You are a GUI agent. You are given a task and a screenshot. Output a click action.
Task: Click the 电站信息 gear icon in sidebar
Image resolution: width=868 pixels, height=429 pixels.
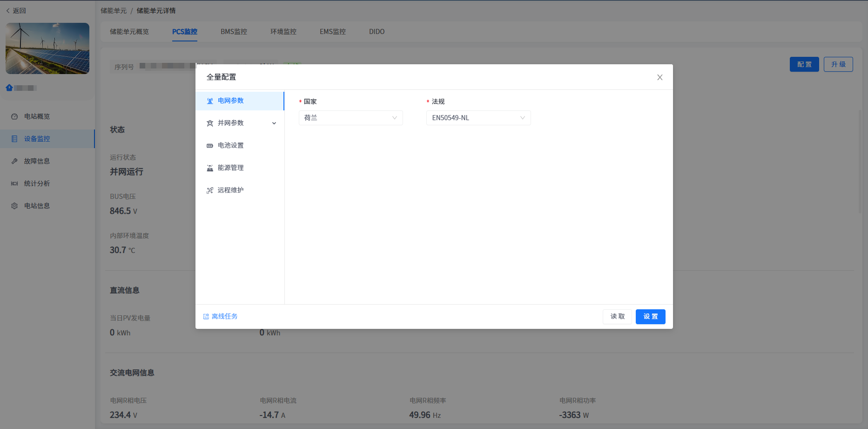click(14, 206)
